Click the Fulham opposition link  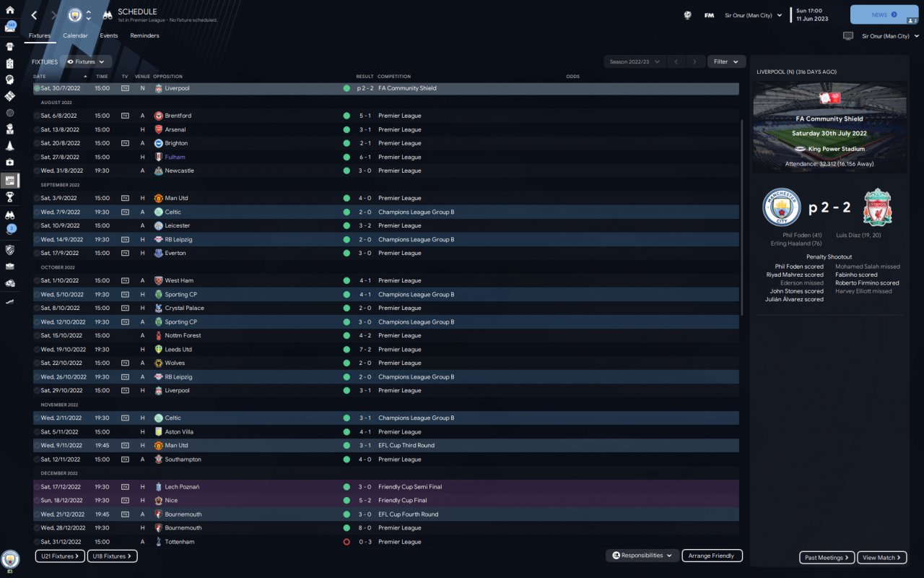[175, 157]
